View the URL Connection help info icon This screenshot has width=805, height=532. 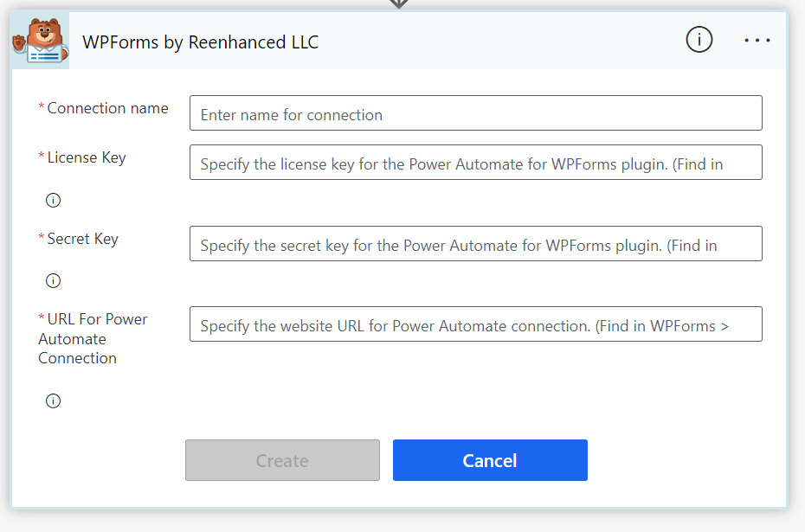pos(53,401)
